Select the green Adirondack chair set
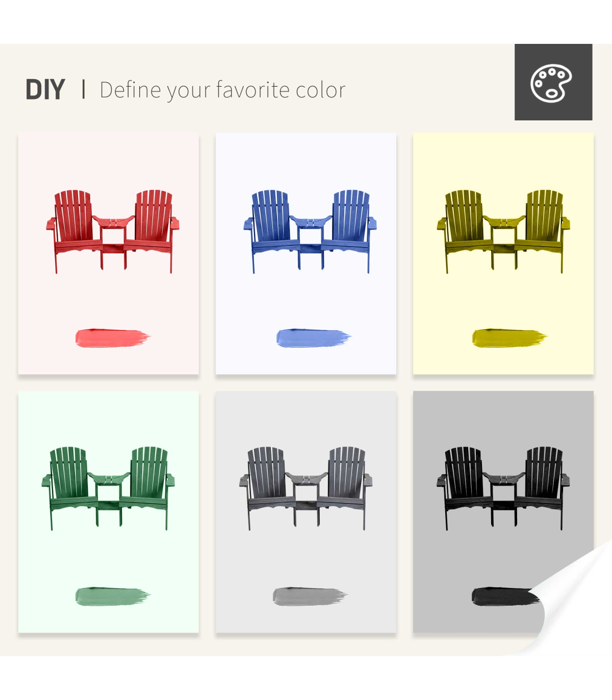 (x=108, y=489)
